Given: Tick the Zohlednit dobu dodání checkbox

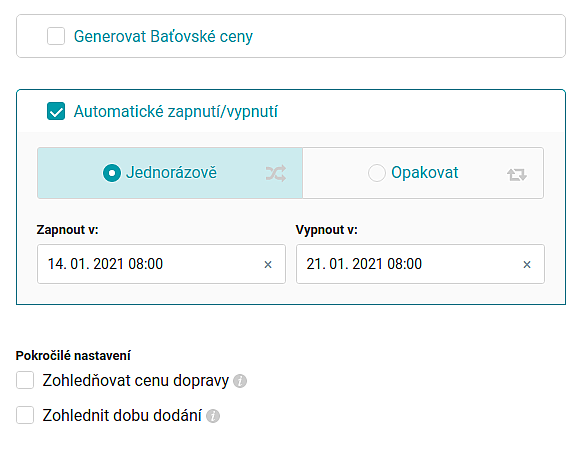Looking at the screenshot, I should (25, 415).
